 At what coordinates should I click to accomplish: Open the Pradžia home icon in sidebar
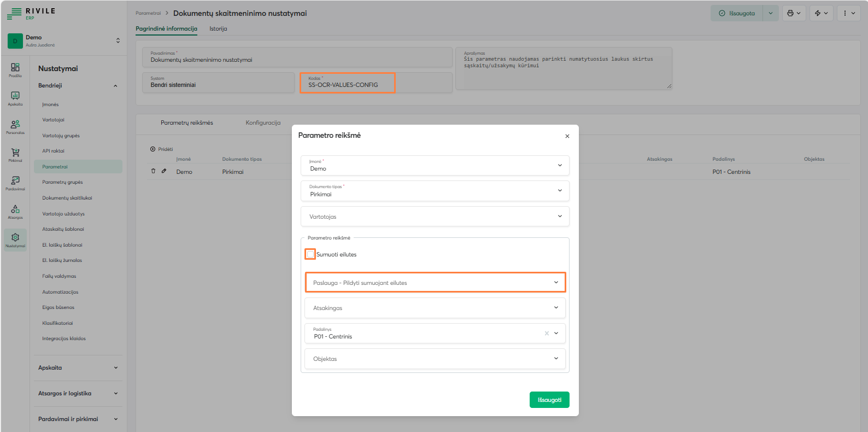pos(15,69)
